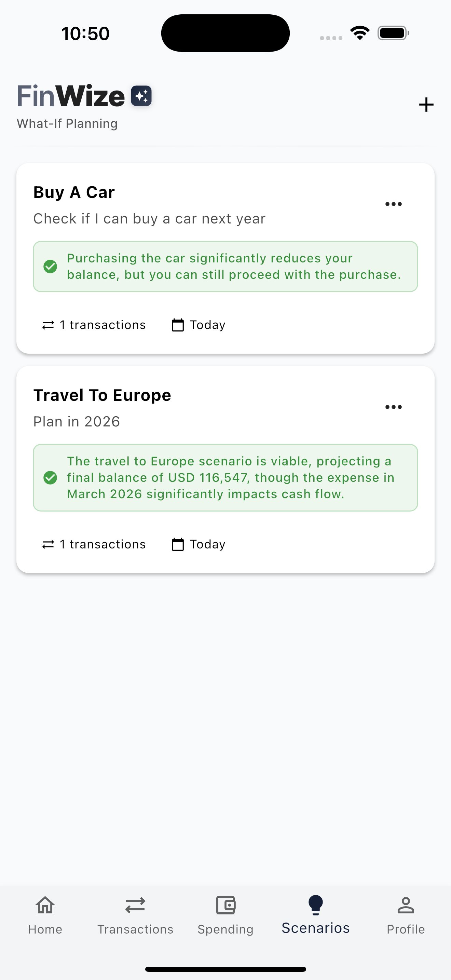
Task: Open the Transactions tab arrows icon
Action: click(x=135, y=905)
